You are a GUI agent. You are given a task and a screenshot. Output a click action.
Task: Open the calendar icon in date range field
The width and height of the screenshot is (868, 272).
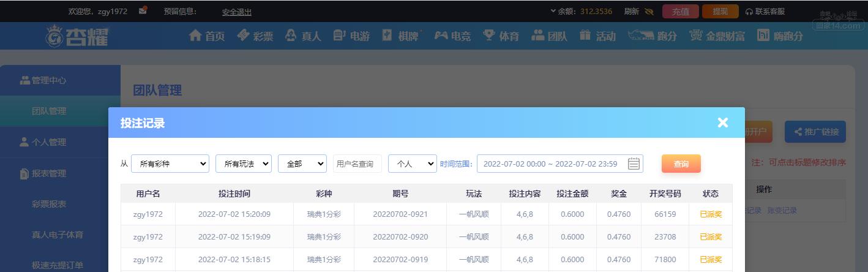tap(634, 164)
